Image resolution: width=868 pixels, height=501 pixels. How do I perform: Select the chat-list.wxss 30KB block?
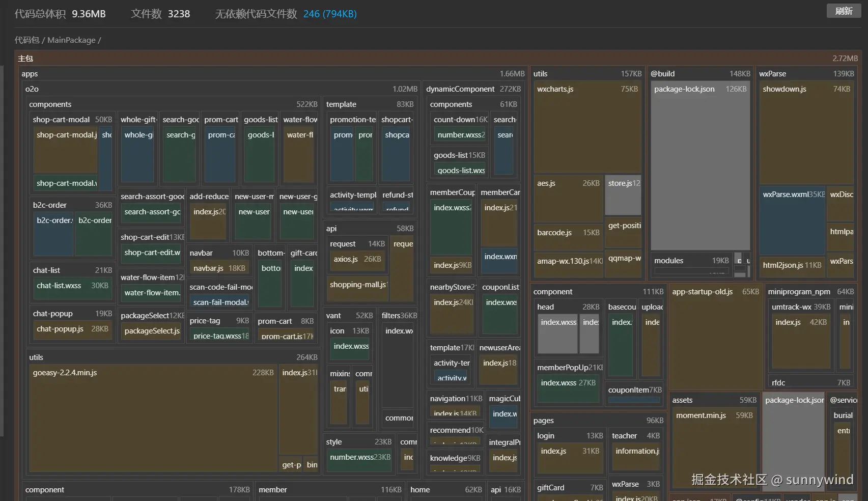pyautogui.click(x=72, y=286)
